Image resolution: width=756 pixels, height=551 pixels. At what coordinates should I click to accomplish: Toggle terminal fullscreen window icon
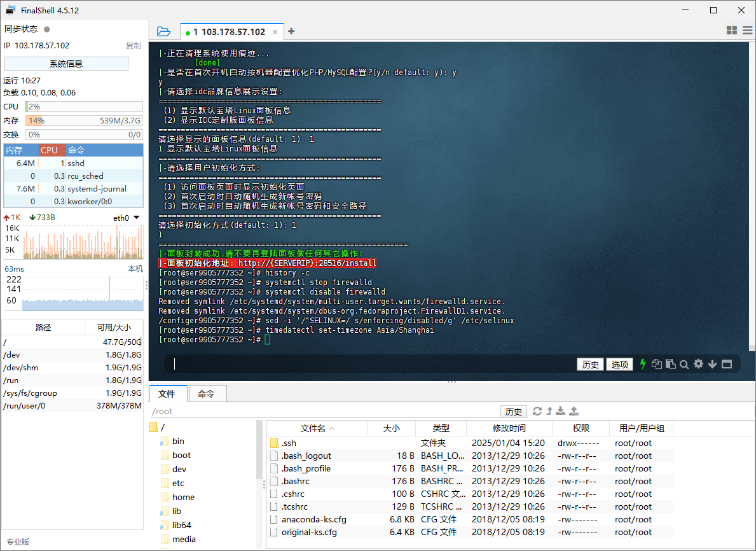(727, 365)
